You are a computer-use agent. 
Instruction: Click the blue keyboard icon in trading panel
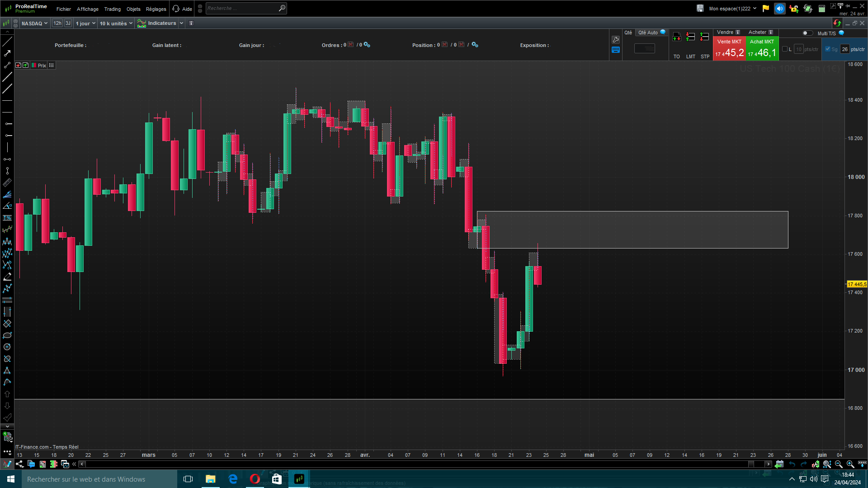pos(615,50)
